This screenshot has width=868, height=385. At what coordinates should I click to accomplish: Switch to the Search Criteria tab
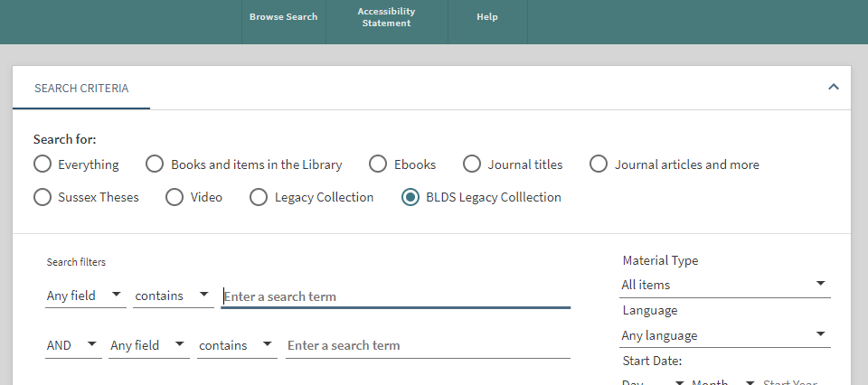[81, 89]
